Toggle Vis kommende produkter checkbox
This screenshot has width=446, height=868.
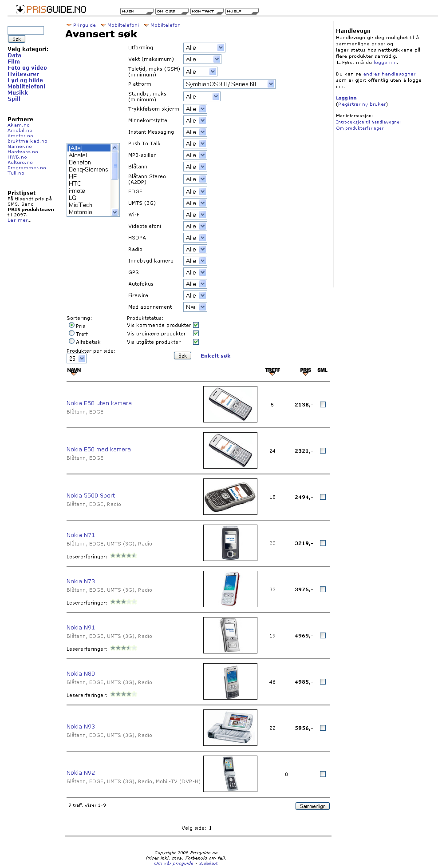[196, 325]
